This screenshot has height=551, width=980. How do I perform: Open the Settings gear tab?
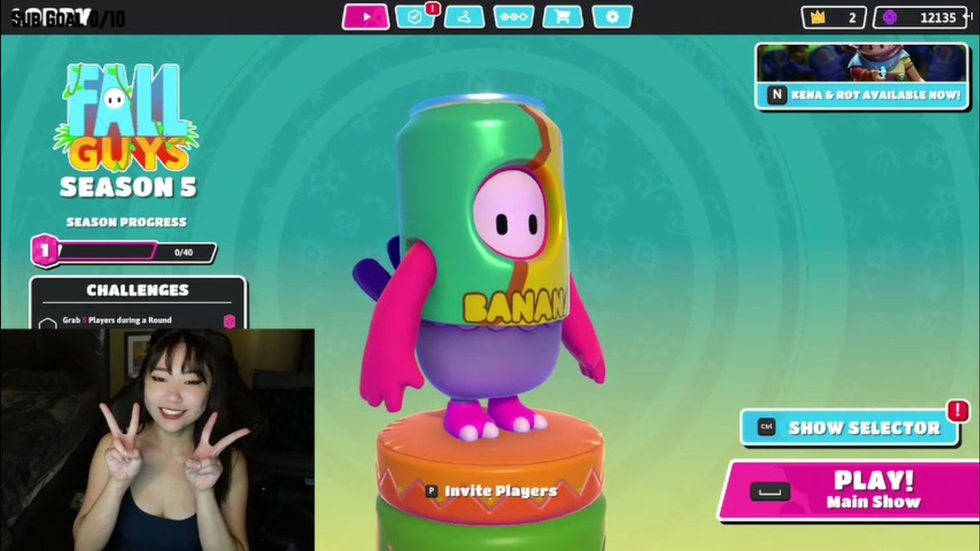click(612, 16)
